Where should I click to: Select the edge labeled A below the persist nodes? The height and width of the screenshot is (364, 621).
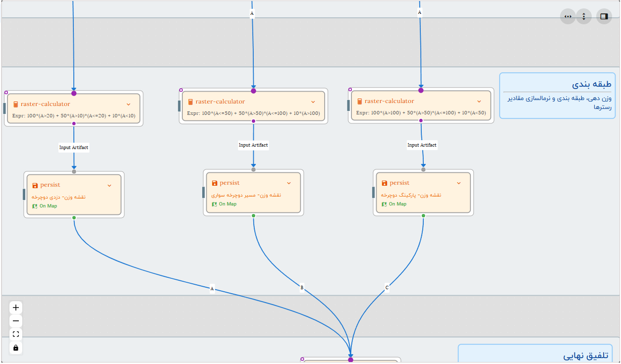212,288
